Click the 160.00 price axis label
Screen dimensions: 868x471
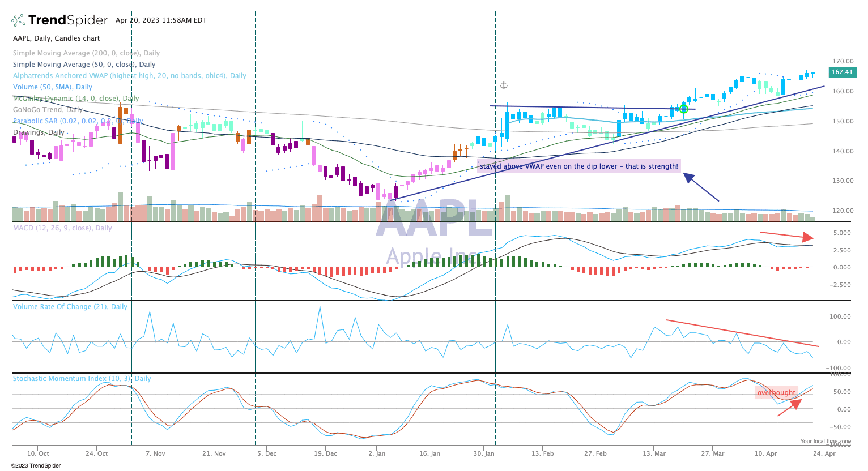(843, 91)
